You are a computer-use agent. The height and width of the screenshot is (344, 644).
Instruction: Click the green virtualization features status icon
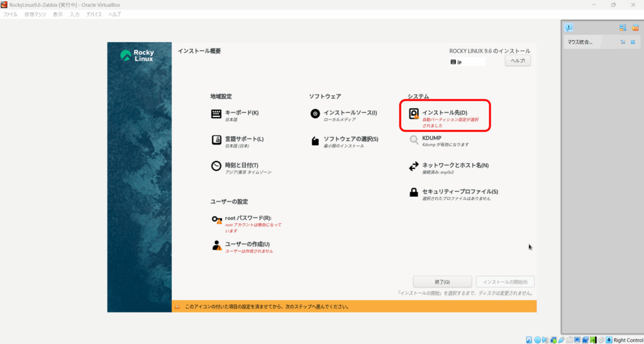point(593,340)
